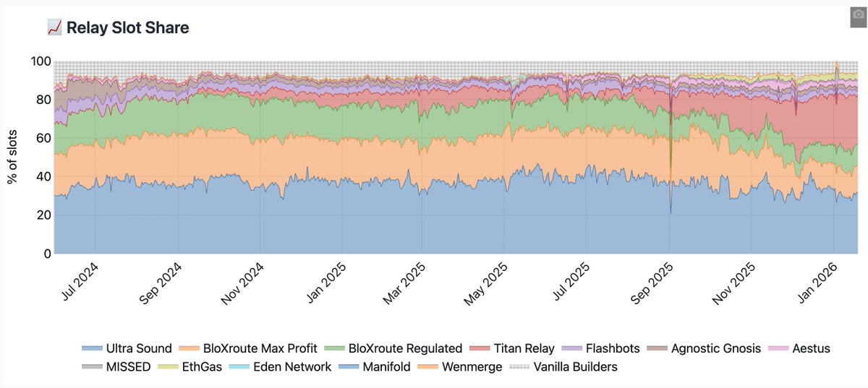Toggle Titan Relay legend entry
This screenshot has height=388, width=868.
(x=513, y=348)
